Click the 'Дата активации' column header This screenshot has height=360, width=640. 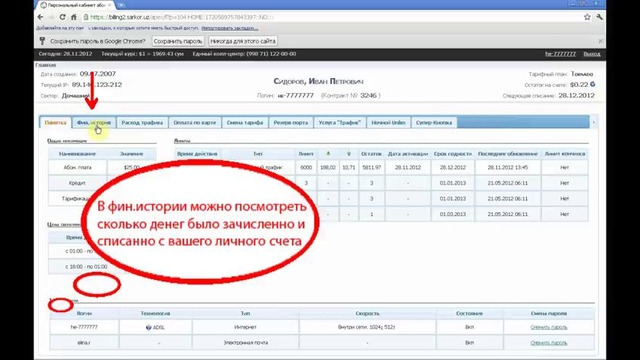click(x=408, y=154)
